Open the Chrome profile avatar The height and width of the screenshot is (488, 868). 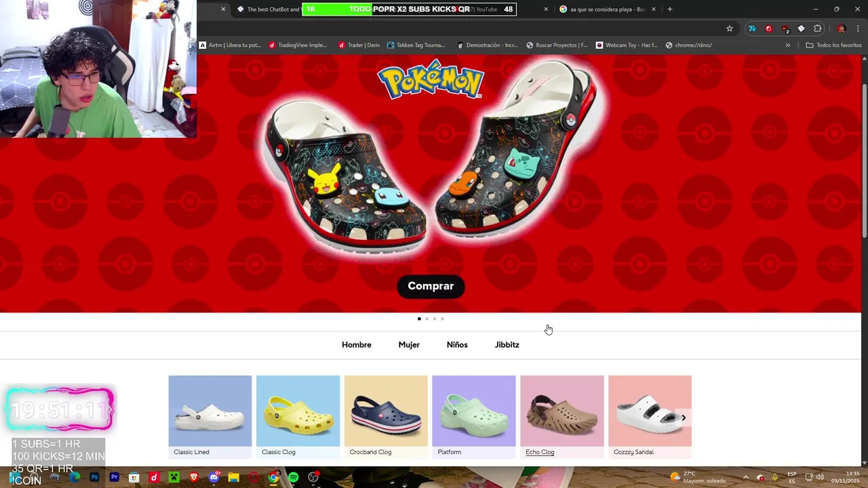coord(842,28)
